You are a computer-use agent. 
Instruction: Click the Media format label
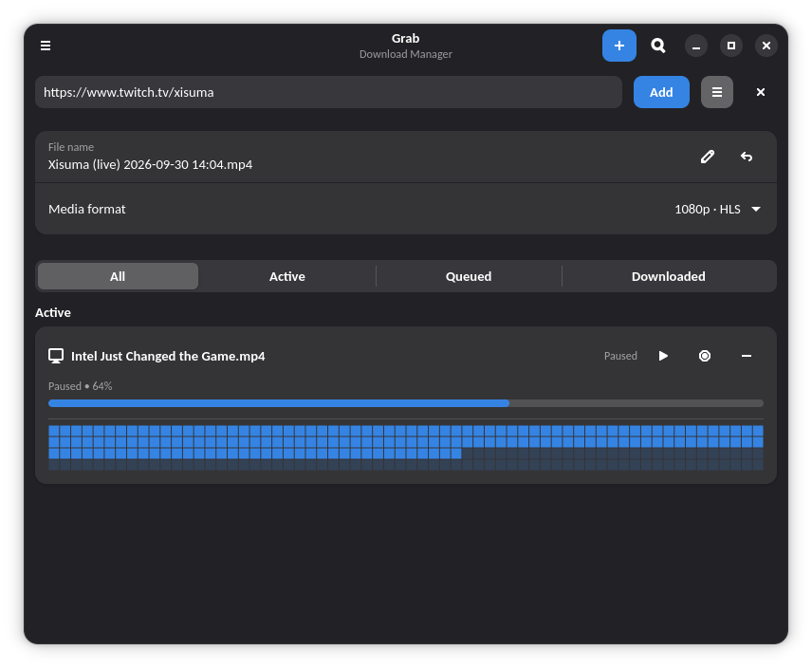pos(87,209)
